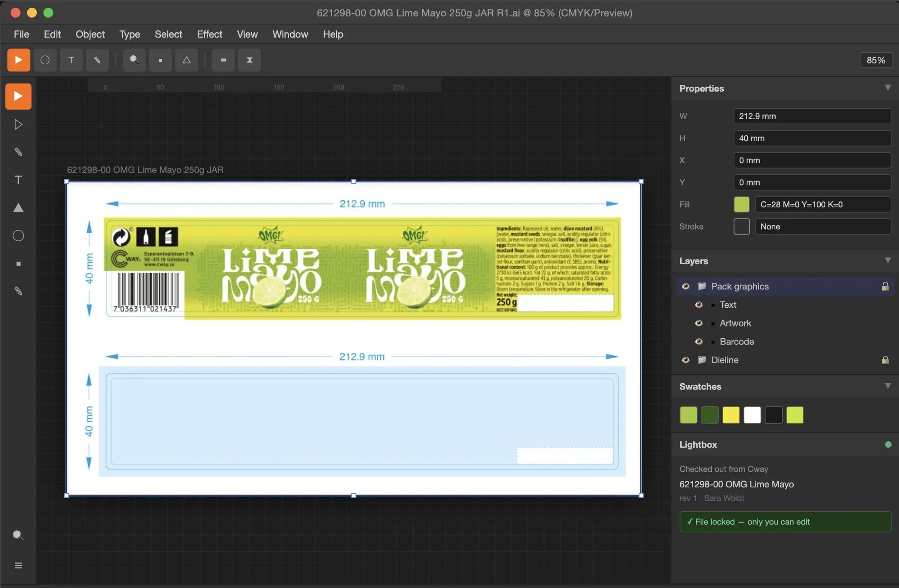Collapse the Properties panel
The width and height of the screenshot is (899, 588).
pyautogui.click(x=888, y=88)
